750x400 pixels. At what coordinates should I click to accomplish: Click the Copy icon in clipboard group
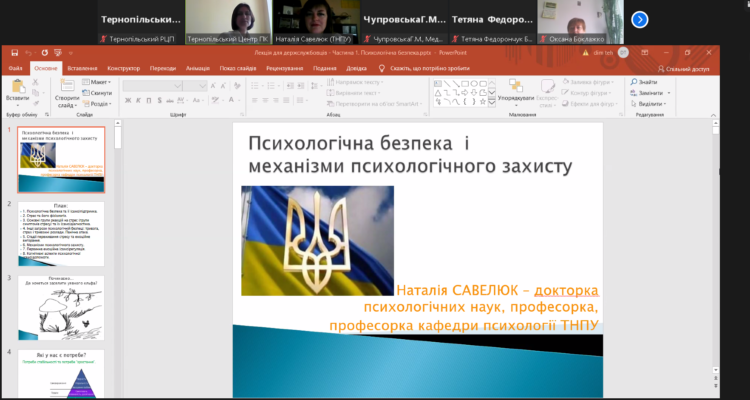[35, 92]
